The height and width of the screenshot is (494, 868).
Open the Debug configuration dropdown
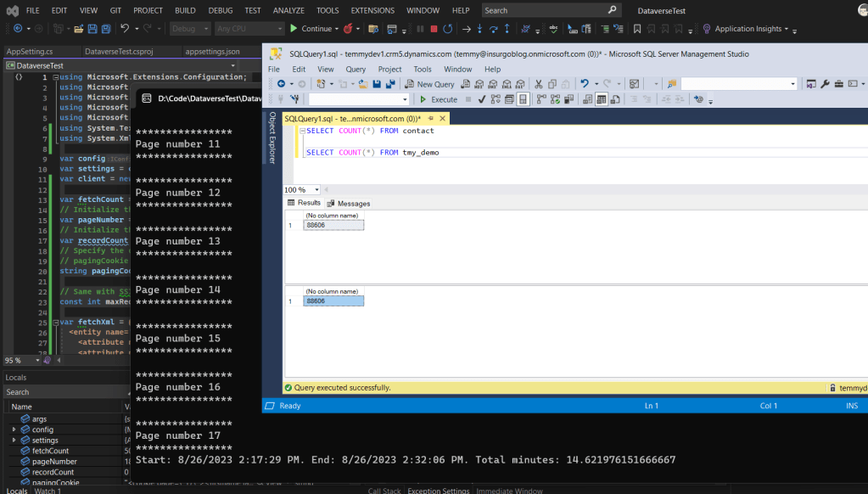tap(190, 29)
